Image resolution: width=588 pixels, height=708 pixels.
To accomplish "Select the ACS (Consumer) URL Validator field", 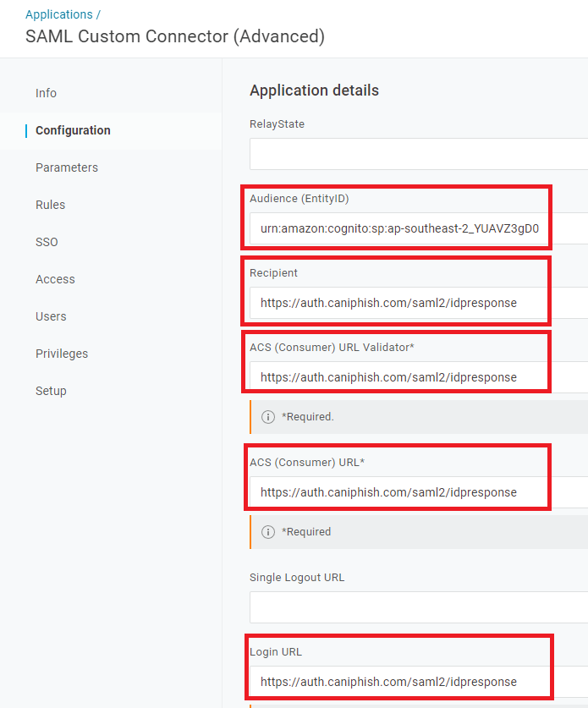I will pos(419,377).
